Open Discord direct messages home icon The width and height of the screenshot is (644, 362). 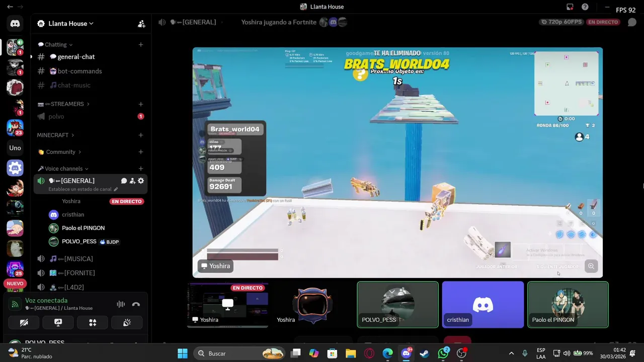(x=15, y=23)
